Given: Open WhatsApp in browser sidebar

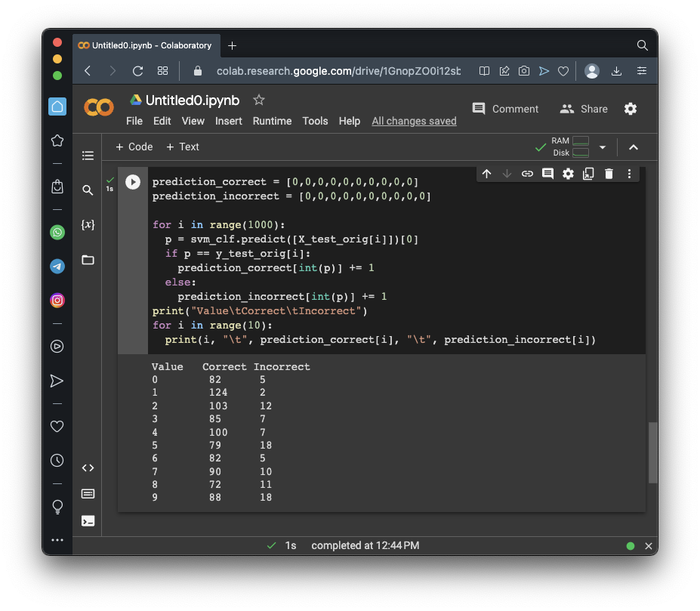Looking at the screenshot, I should coord(57,233).
